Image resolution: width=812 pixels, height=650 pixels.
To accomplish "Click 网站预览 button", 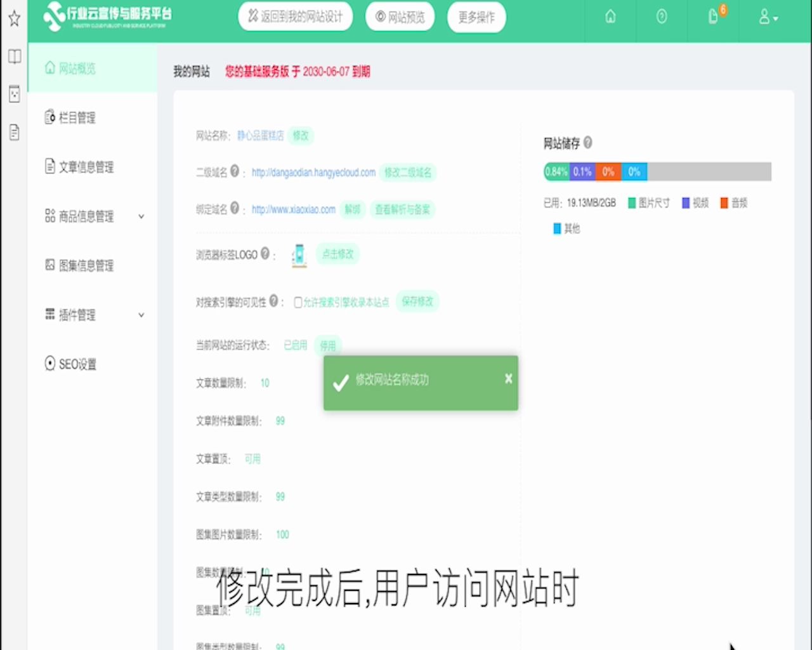I will [x=400, y=17].
